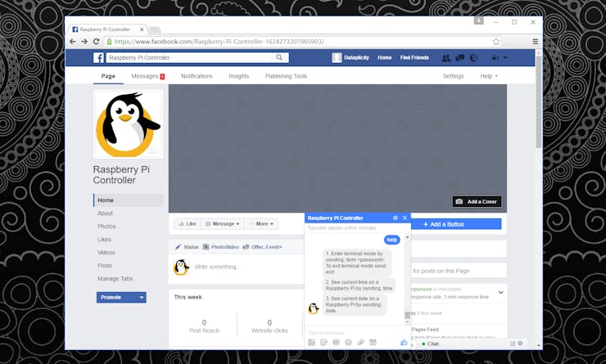Select the Photo/Video composer option
Screen dimensions: 606x364
(x=221, y=247)
